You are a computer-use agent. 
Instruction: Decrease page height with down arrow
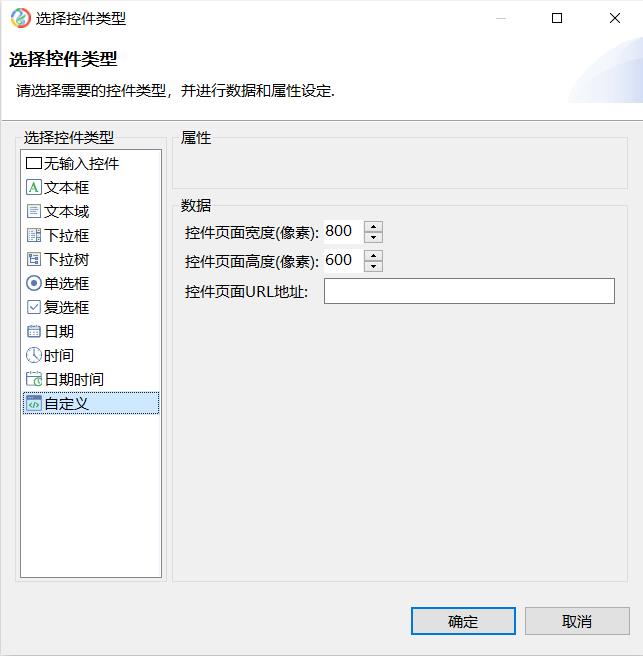pos(373,266)
